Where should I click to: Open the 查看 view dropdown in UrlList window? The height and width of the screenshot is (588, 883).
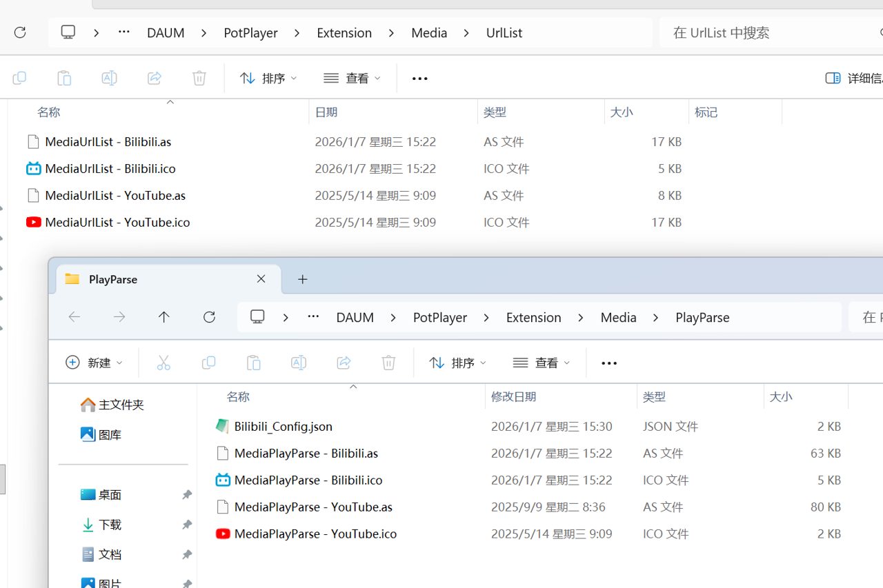pos(352,78)
